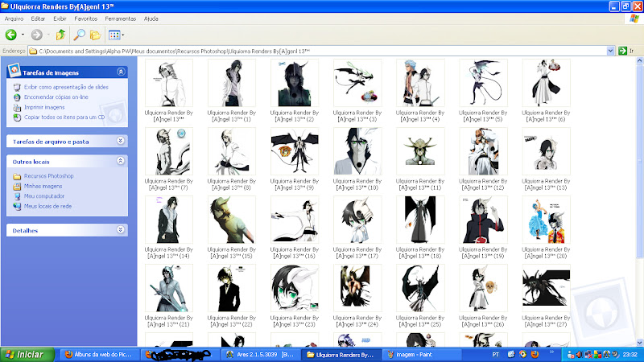
Task: Open the Favoritos menu
Action: 86,19
